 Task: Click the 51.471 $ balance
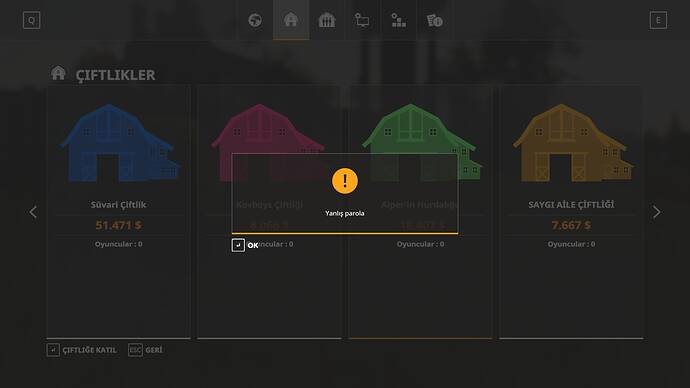coord(118,225)
